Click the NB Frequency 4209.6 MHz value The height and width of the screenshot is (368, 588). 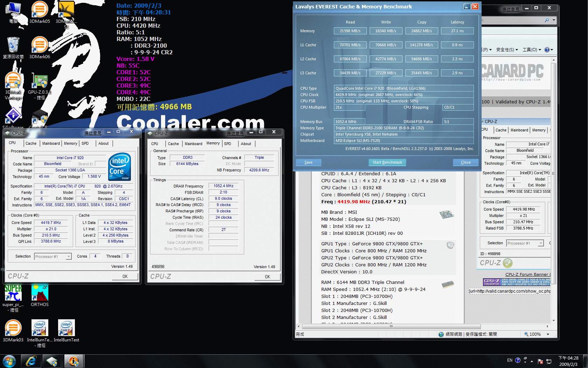point(259,170)
